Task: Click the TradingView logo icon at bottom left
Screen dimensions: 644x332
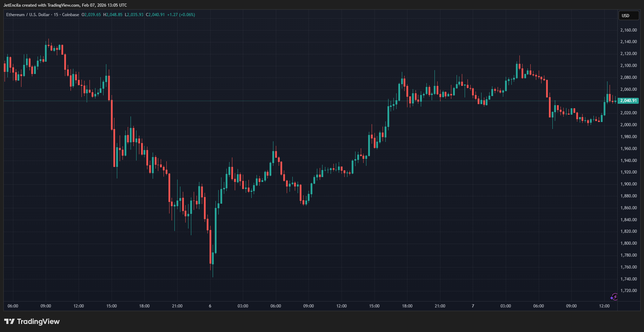Action: pos(9,321)
